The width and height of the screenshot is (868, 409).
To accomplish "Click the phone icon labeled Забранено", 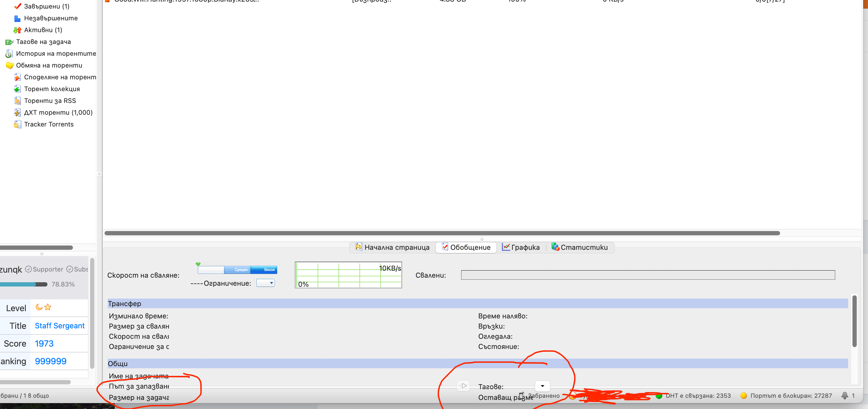I will coord(521,396).
